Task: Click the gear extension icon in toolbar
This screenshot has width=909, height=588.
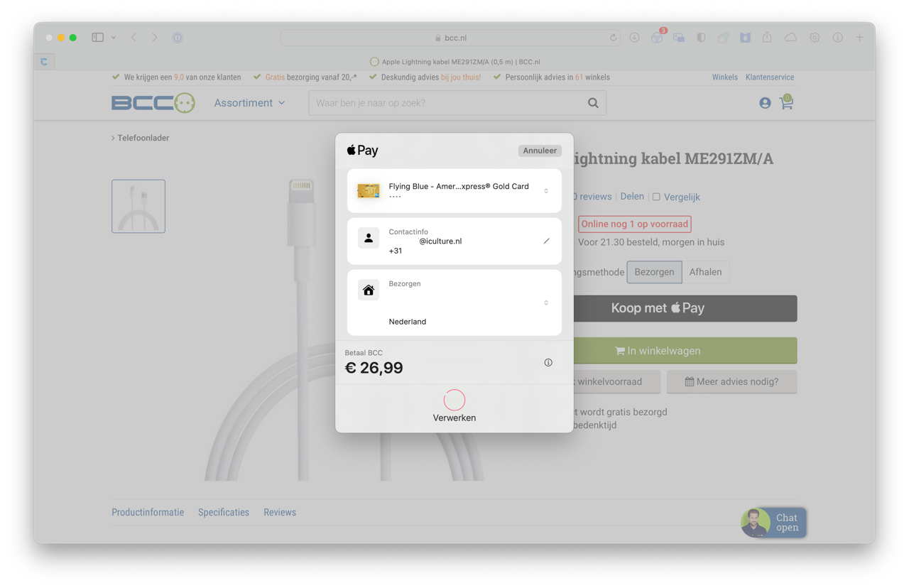Action: coord(815,38)
